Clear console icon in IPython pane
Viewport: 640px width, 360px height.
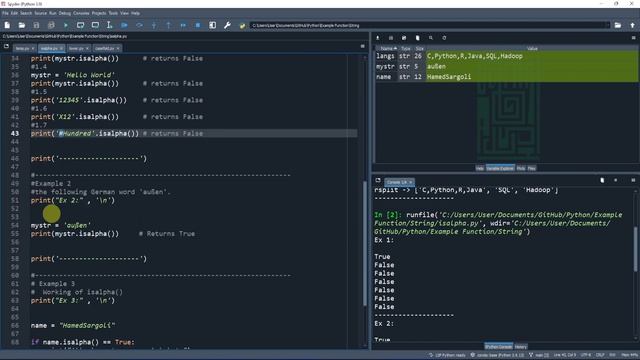602,180
